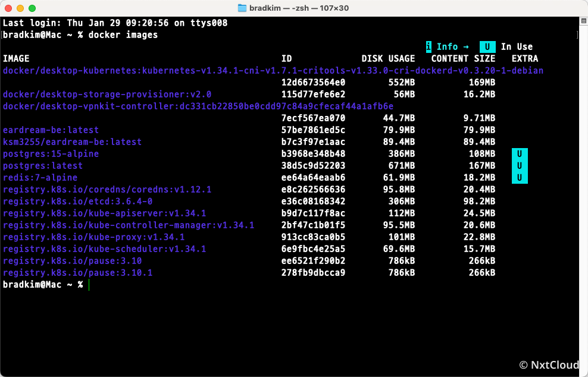This screenshot has width=588, height=377.
Task: Click the U badge on postgres:15-alpine row
Action: (x=520, y=153)
